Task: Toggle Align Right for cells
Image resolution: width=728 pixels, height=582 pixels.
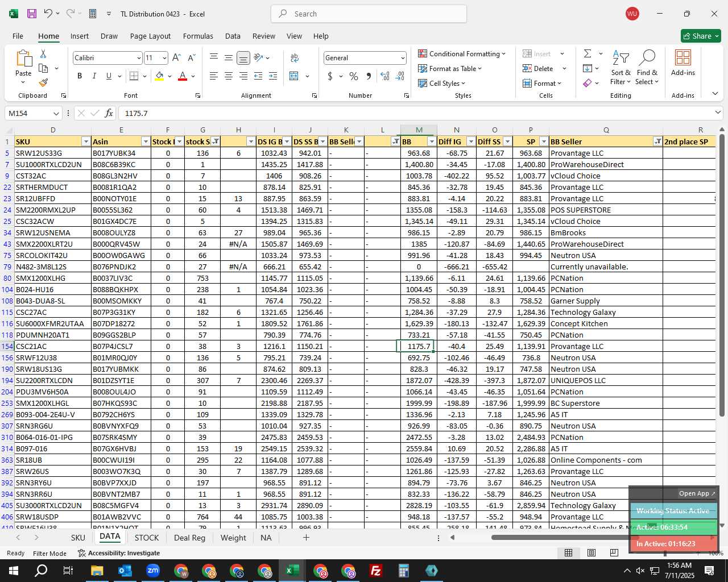Action: (243, 76)
